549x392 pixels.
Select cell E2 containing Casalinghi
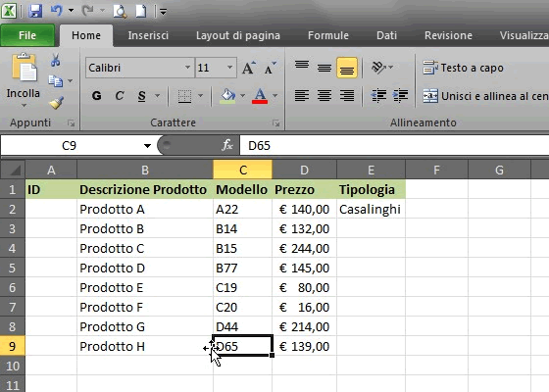click(x=371, y=210)
